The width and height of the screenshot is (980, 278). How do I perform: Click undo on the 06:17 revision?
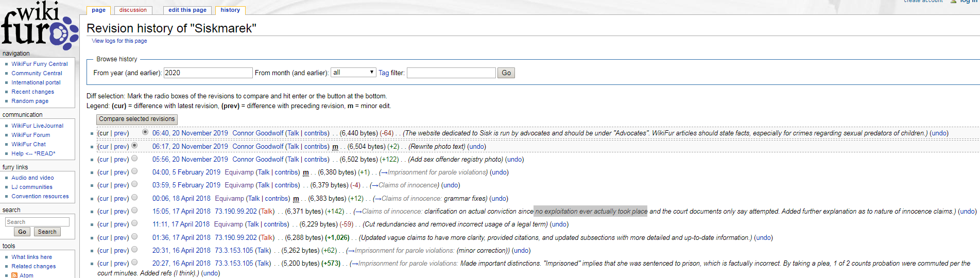(x=476, y=146)
